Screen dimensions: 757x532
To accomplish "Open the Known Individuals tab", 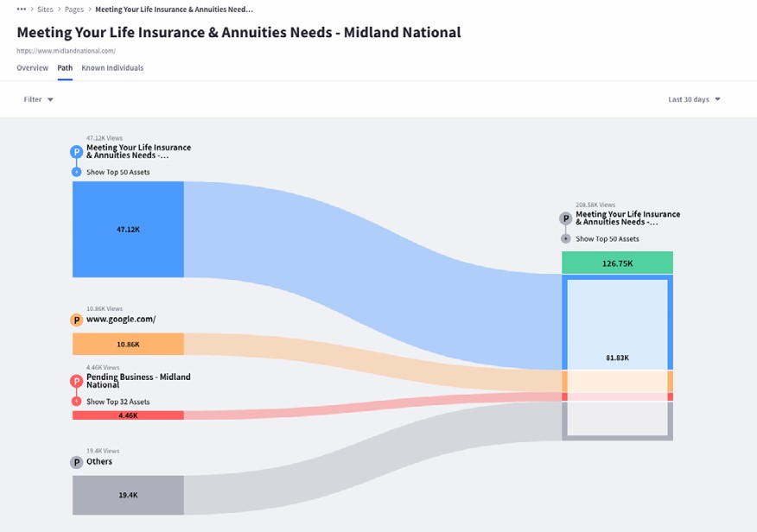I will [112, 68].
